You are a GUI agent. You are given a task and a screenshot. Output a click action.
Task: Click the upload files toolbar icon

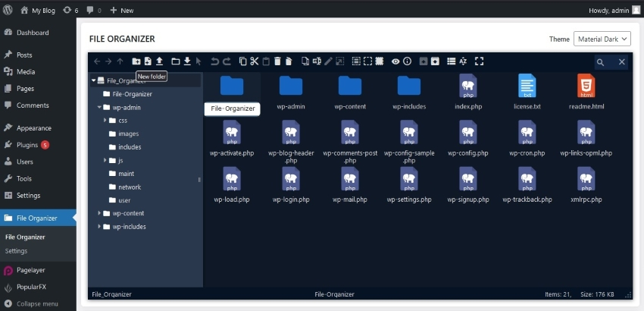click(x=159, y=61)
